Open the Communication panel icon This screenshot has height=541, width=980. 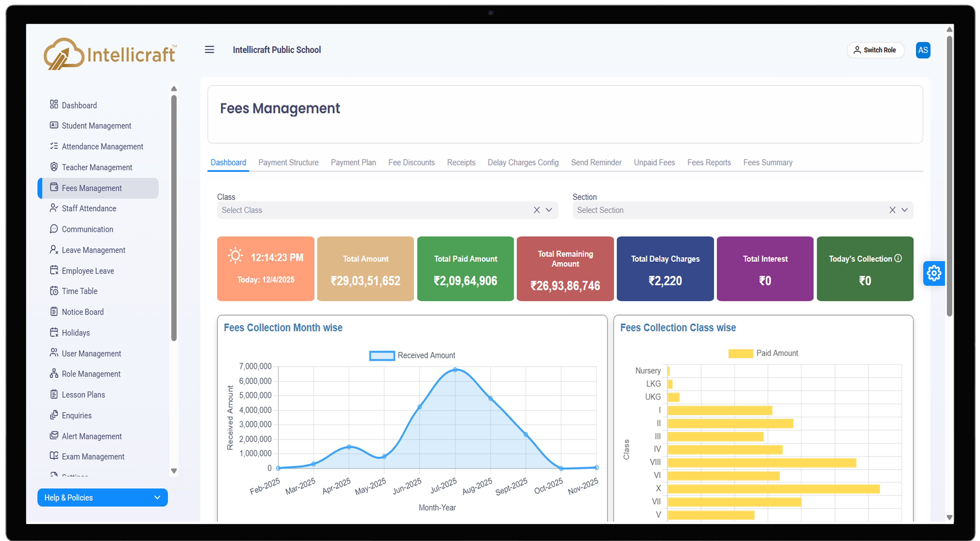tap(54, 229)
